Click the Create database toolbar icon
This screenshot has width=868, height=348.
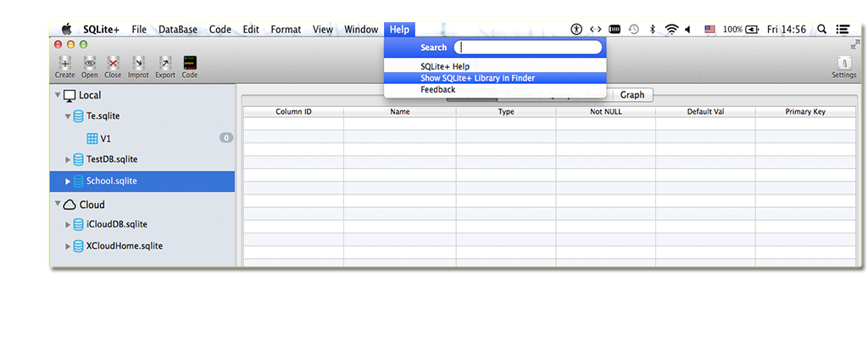[x=64, y=63]
